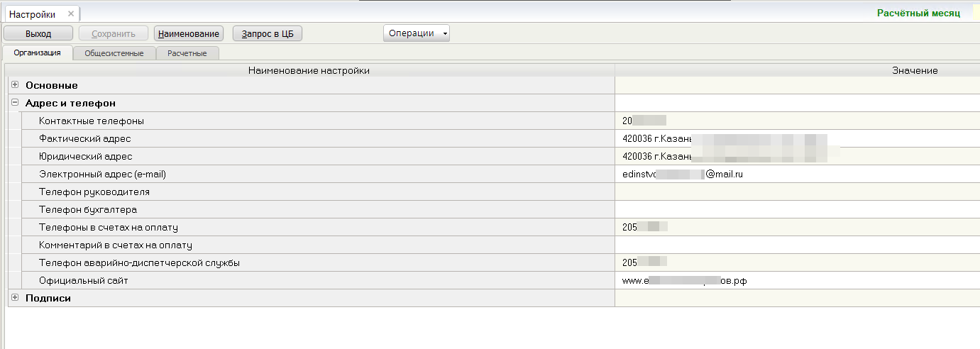Select the Телефон бухгалтера value cell
This screenshot has width=980, height=349.
tap(797, 209)
